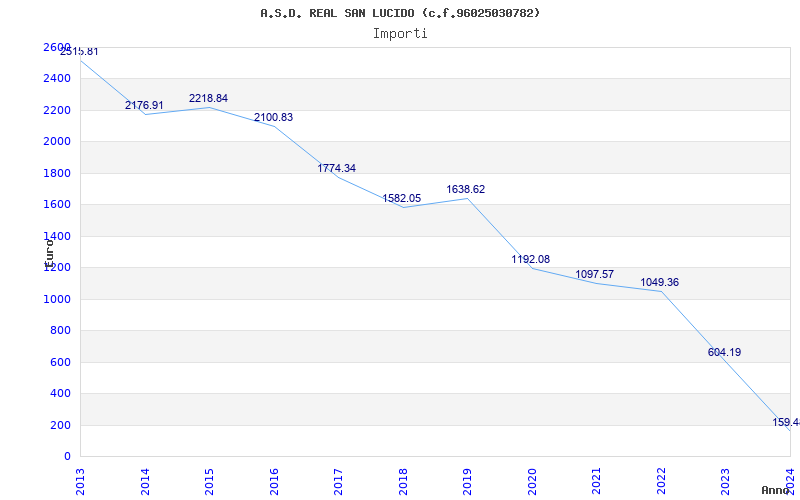The height and width of the screenshot is (500, 800).
Task: Click the y-axis value 800
Action: coord(61,331)
